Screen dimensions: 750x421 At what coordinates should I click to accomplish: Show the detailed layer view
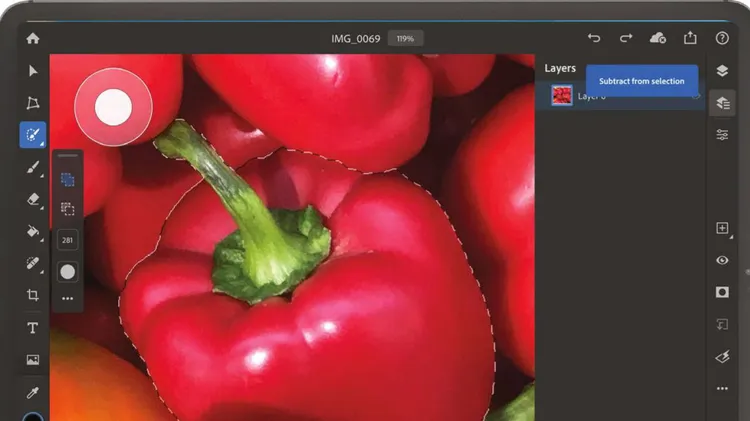click(x=722, y=103)
